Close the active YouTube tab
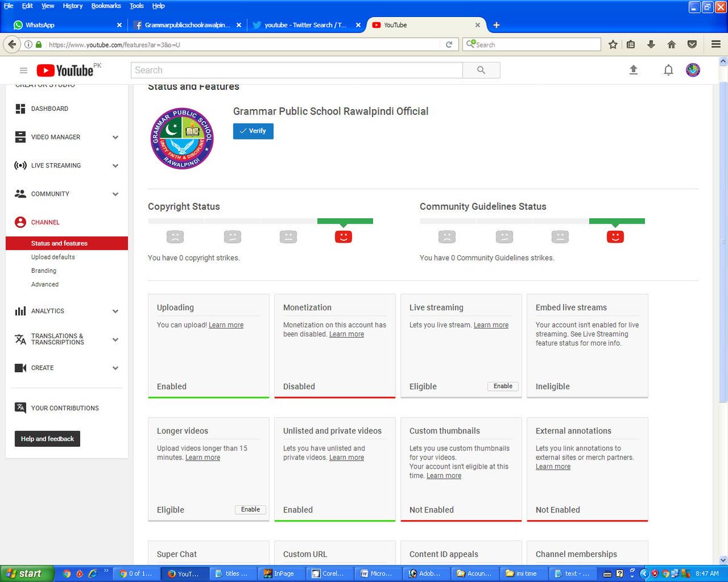 (x=477, y=25)
